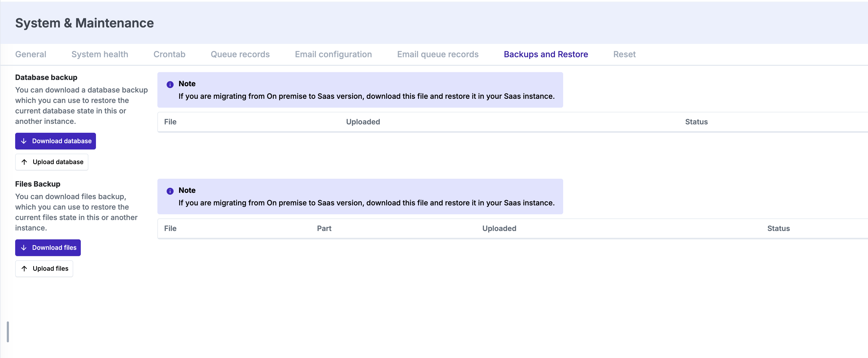View the Email queue records tab
The height and width of the screenshot is (358, 868).
(438, 54)
